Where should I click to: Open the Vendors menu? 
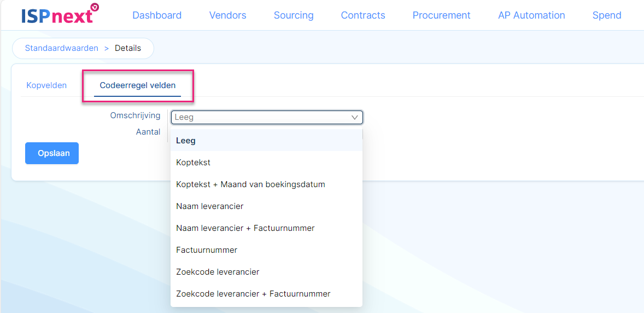pyautogui.click(x=227, y=16)
